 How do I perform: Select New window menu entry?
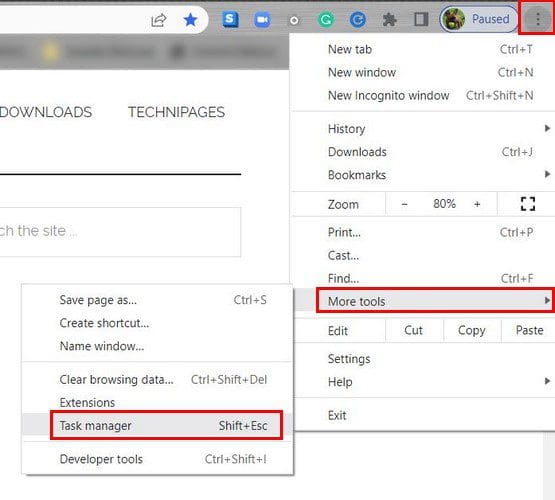(x=423, y=72)
